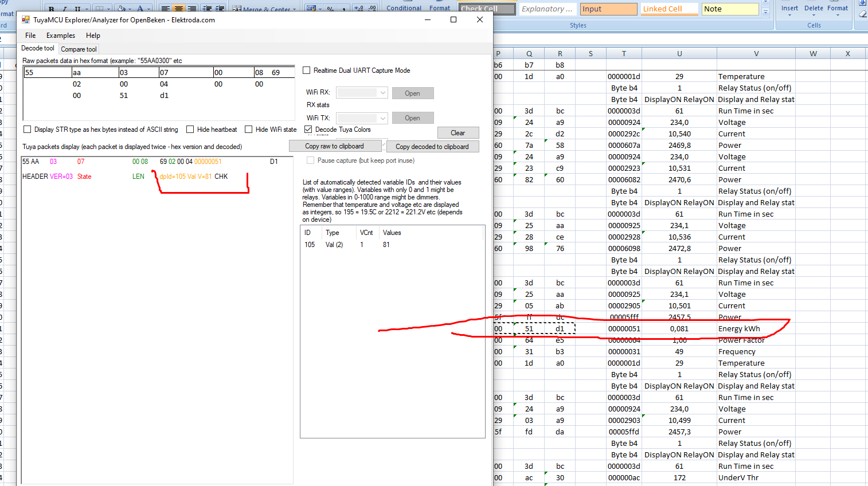Click the Accounting Number Format icon in Excel
The width and height of the screenshot is (868, 486).
[x=311, y=9]
